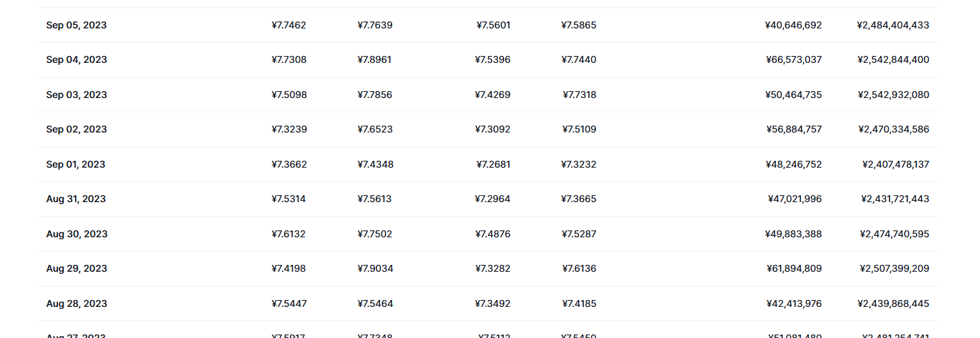980x338 pixels.
Task: Click the ¥2,439,868,445 market cap
Action: (x=893, y=304)
